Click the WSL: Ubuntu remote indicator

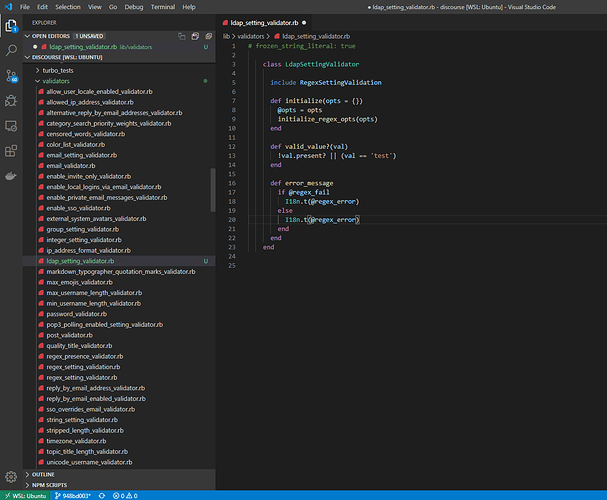[x=25, y=496]
